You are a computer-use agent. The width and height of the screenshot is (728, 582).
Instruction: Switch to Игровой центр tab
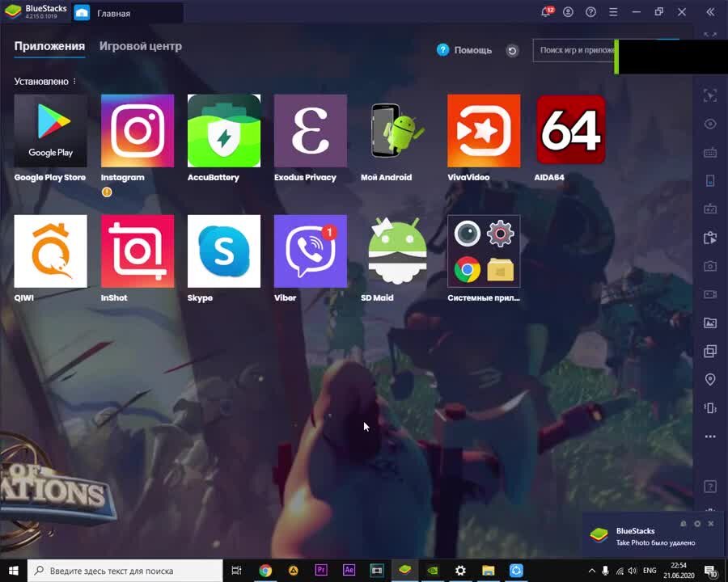(x=141, y=46)
